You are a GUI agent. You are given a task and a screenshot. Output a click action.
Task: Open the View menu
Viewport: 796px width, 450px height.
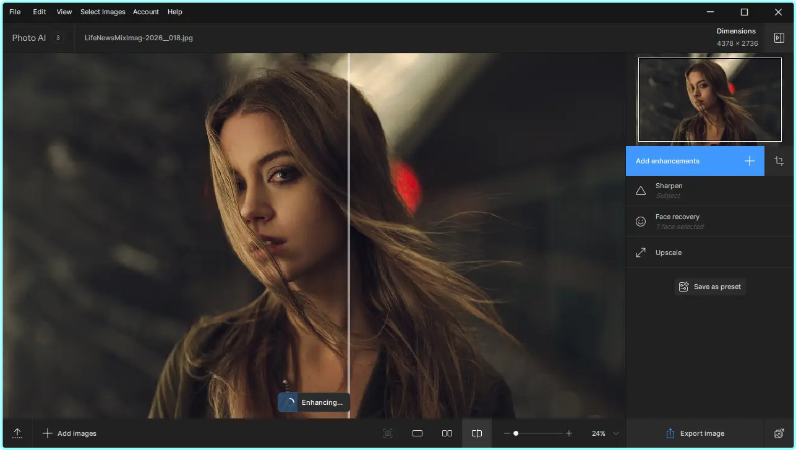[64, 12]
